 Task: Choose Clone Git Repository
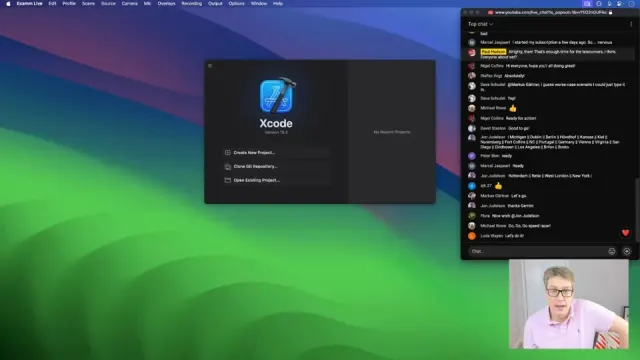[x=277, y=167]
